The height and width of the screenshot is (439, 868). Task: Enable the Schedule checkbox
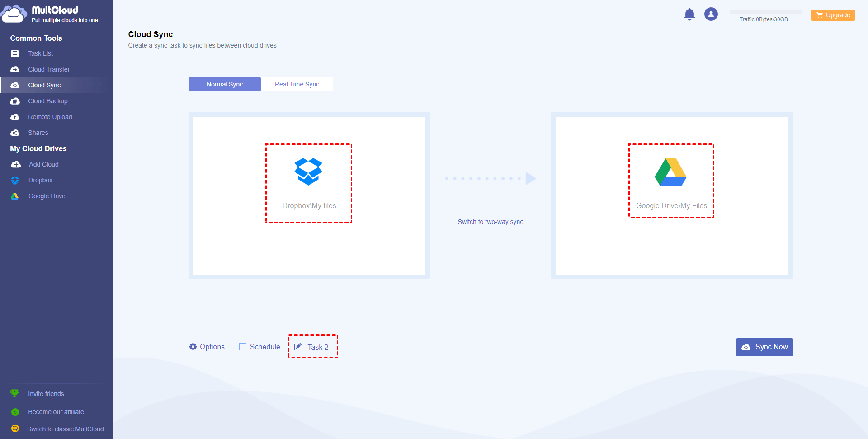point(243,347)
